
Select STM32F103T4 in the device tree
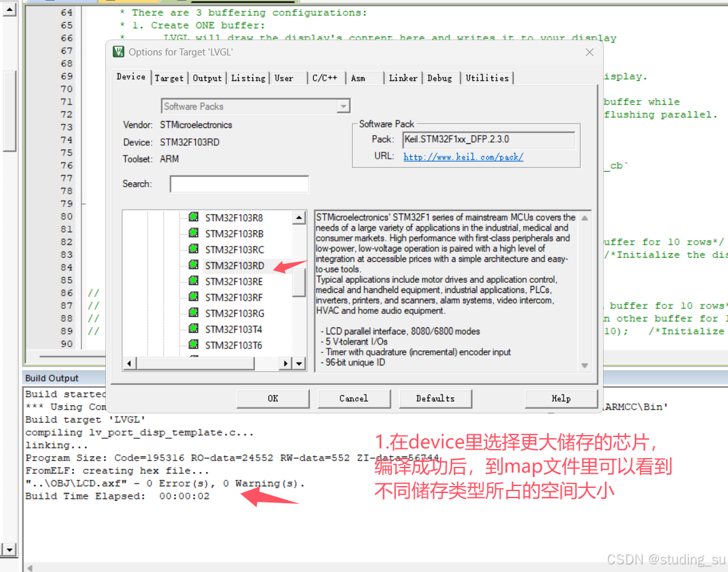coord(233,329)
